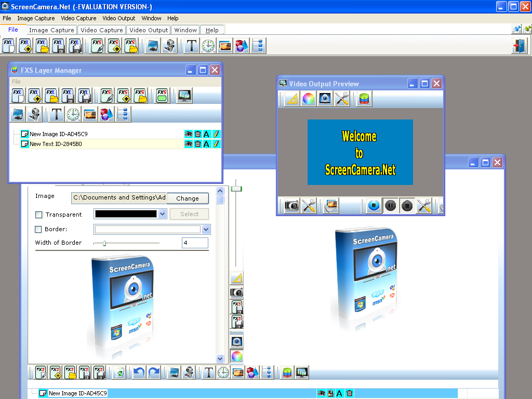
Task: Start recording in Video Output Preview
Action: pos(374,206)
